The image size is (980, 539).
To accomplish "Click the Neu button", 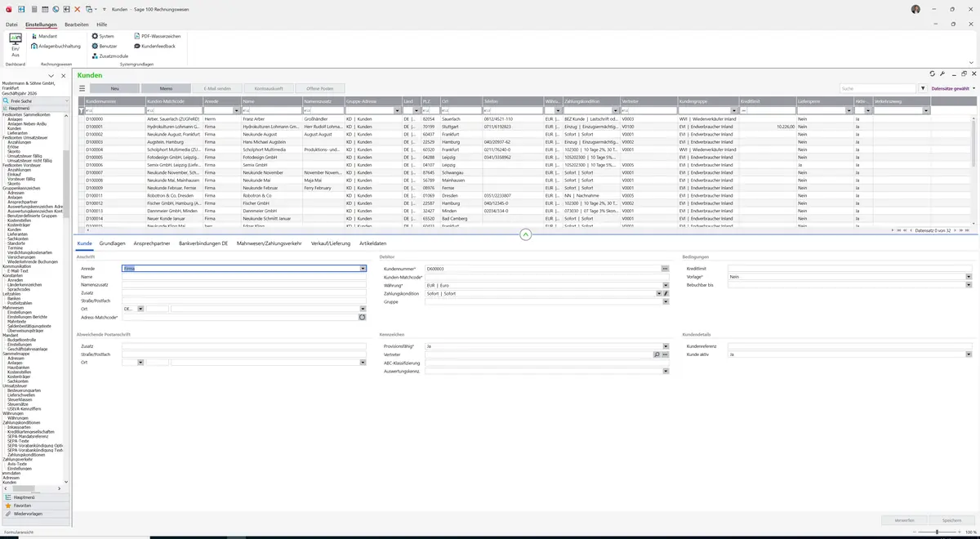I will pyautogui.click(x=114, y=88).
